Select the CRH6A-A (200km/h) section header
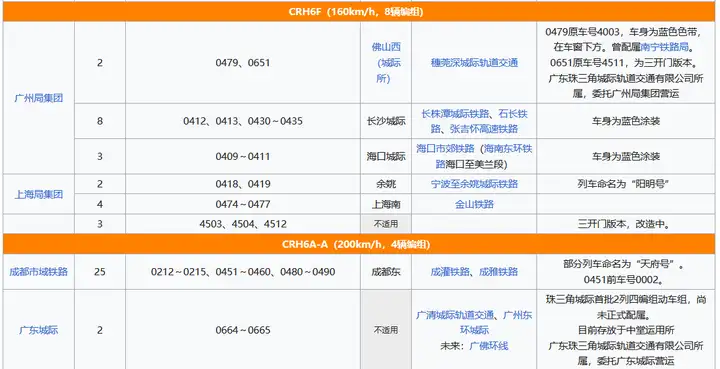The height and width of the screenshot is (369, 720). click(x=360, y=244)
